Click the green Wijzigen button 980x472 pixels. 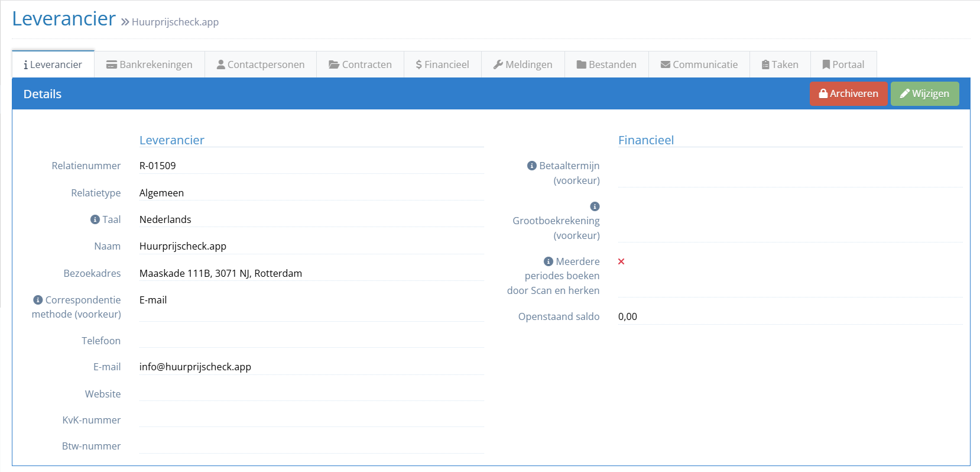pyautogui.click(x=924, y=93)
